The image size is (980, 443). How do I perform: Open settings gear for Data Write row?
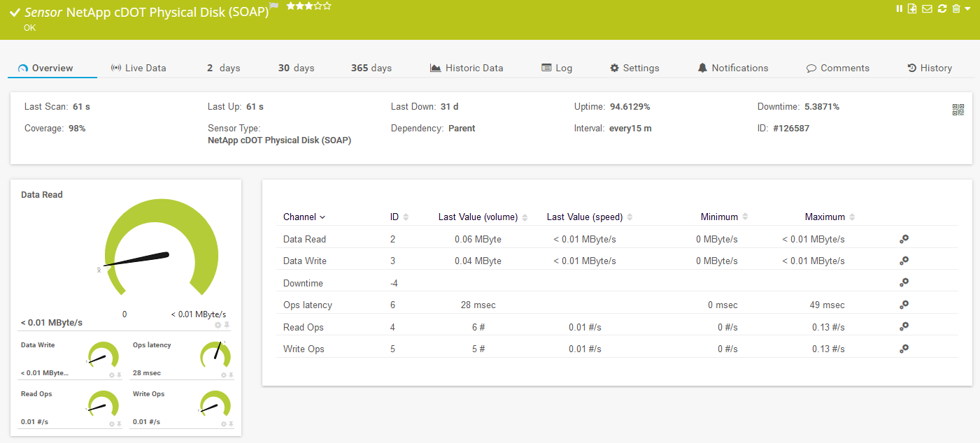click(904, 261)
